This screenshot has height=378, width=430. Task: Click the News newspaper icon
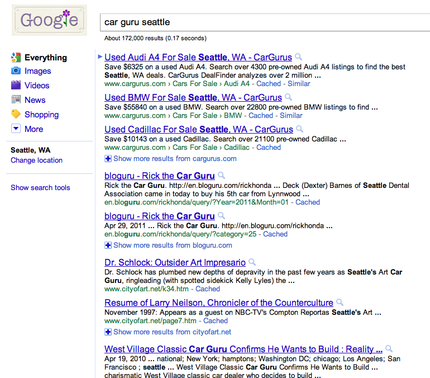[16, 99]
